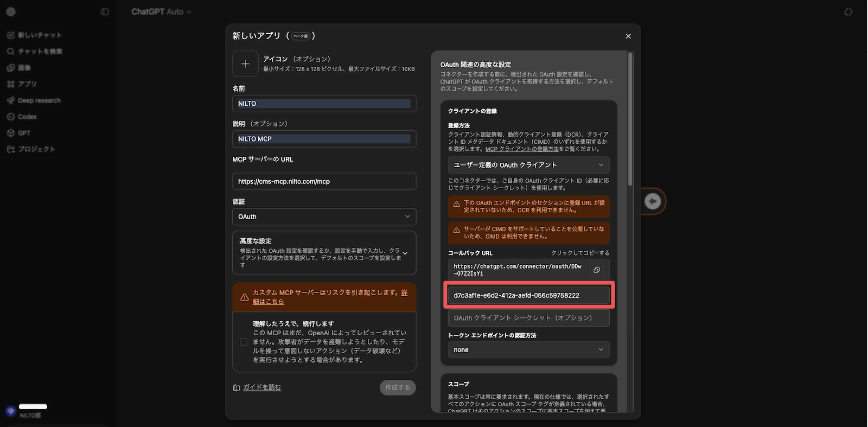Open the ガイドを読む link

[x=261, y=387]
